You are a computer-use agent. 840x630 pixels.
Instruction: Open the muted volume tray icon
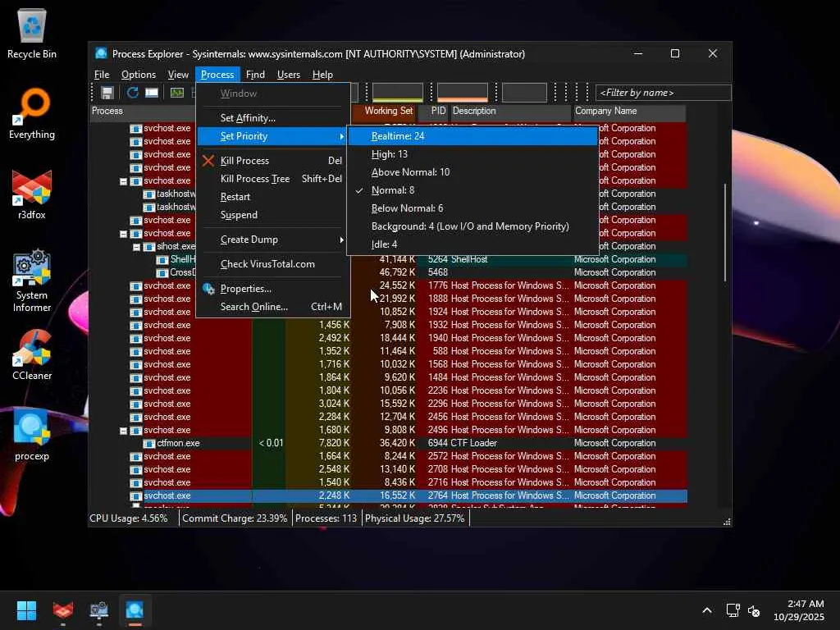pyautogui.click(x=754, y=610)
